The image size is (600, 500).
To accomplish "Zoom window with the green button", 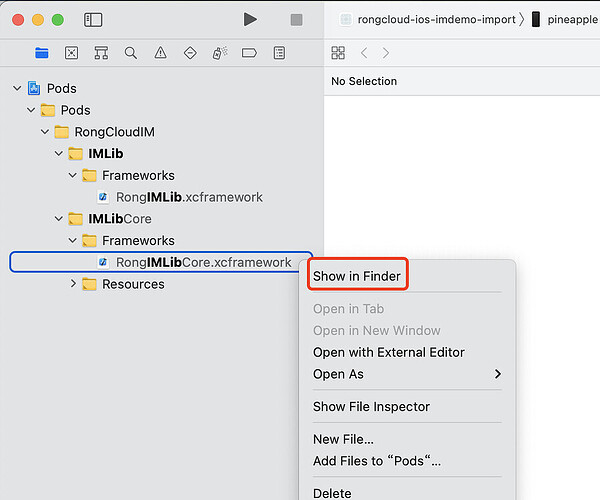I will click(58, 20).
